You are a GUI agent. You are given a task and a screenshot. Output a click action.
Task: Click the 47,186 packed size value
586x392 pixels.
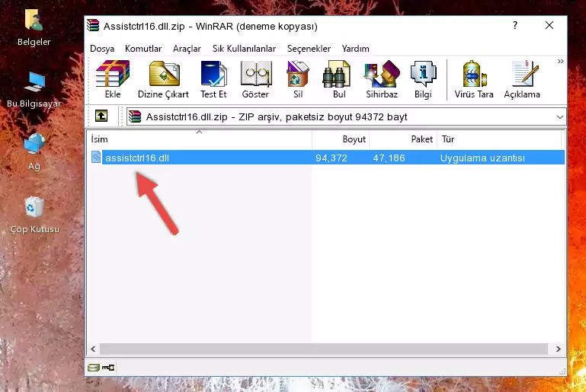(x=389, y=158)
